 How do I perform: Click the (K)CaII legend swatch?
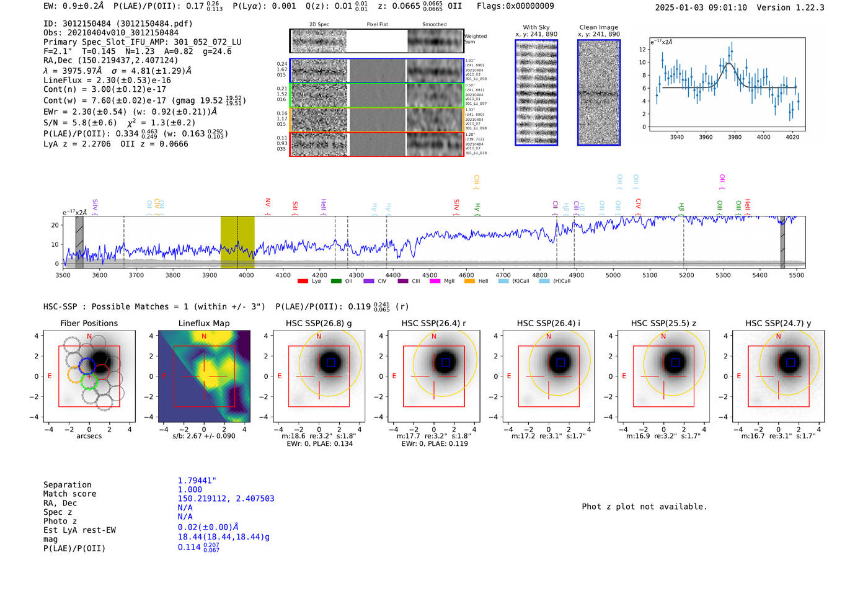point(503,281)
